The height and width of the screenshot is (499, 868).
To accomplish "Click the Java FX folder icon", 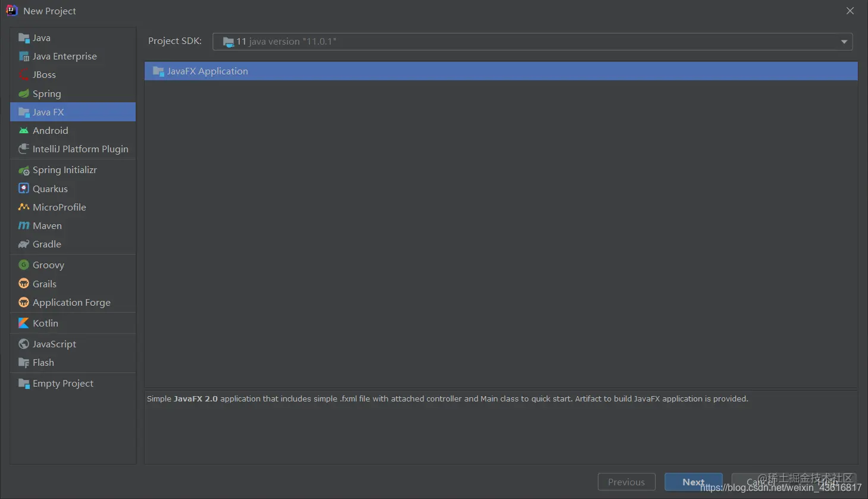I will [24, 112].
